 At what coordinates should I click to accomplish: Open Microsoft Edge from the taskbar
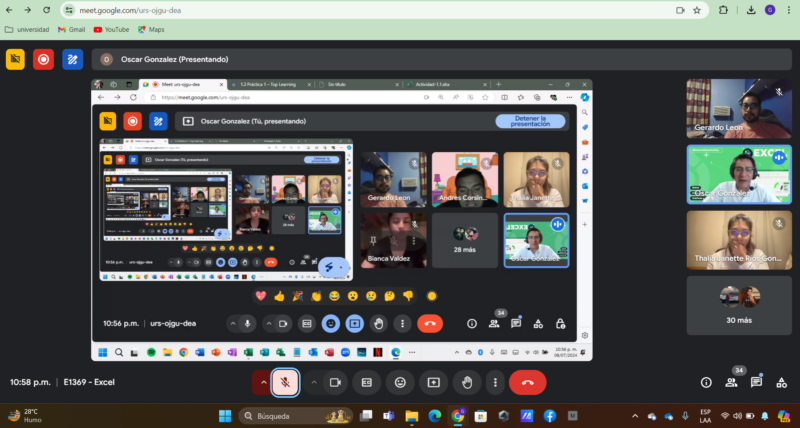point(435,416)
